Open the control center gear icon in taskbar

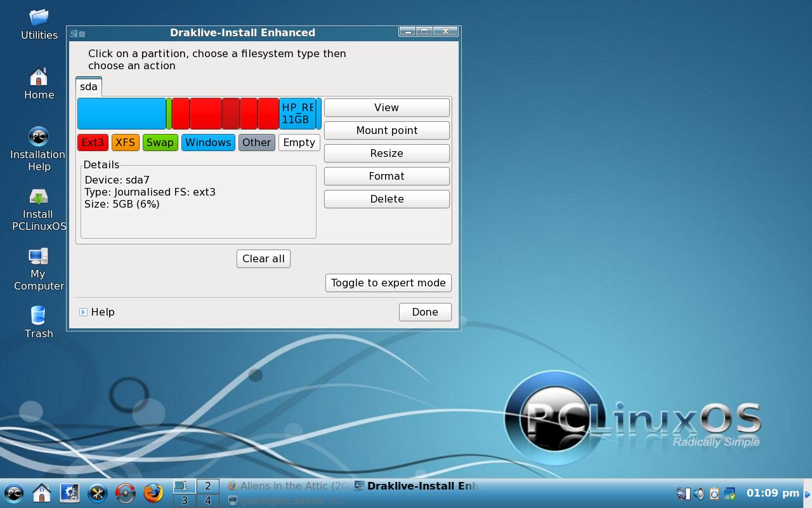pyautogui.click(x=70, y=493)
